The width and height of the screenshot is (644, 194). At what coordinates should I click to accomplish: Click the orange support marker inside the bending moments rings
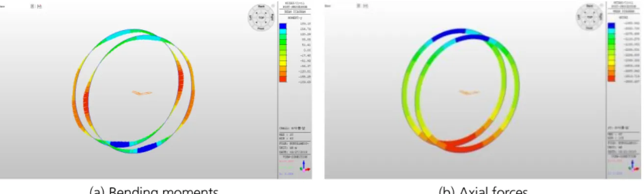pyautogui.click(x=143, y=92)
